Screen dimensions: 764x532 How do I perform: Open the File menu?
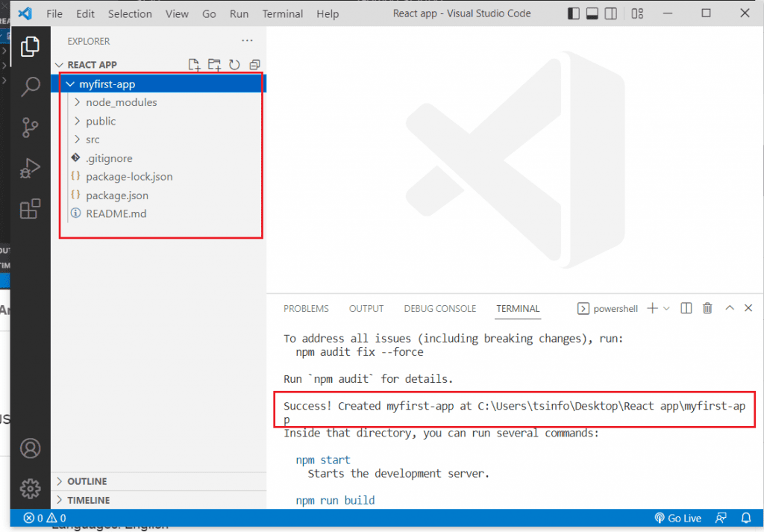[54, 13]
